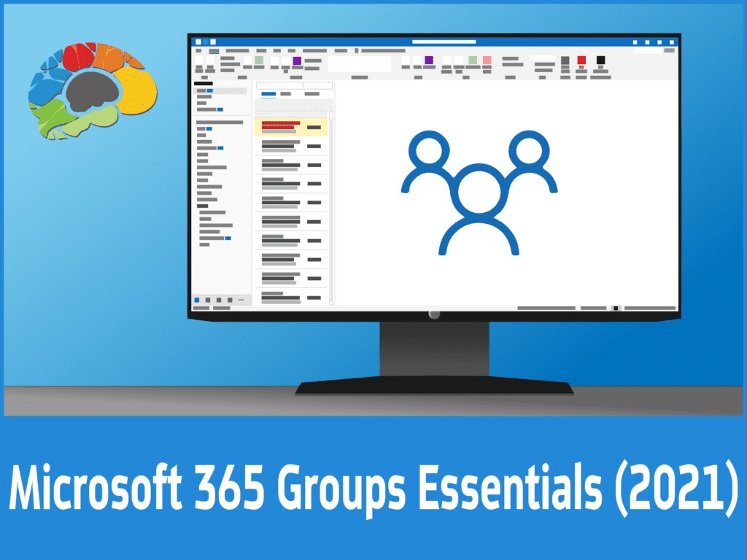Screen dimensions: 747x560
Task: Toggle the first quick access icon in title bar
Action: [197, 42]
